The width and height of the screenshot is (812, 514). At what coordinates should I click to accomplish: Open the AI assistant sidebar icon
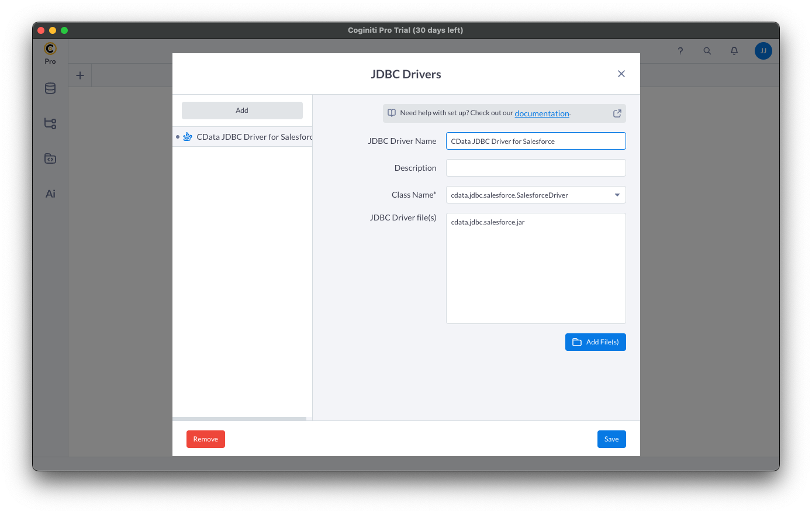50,194
